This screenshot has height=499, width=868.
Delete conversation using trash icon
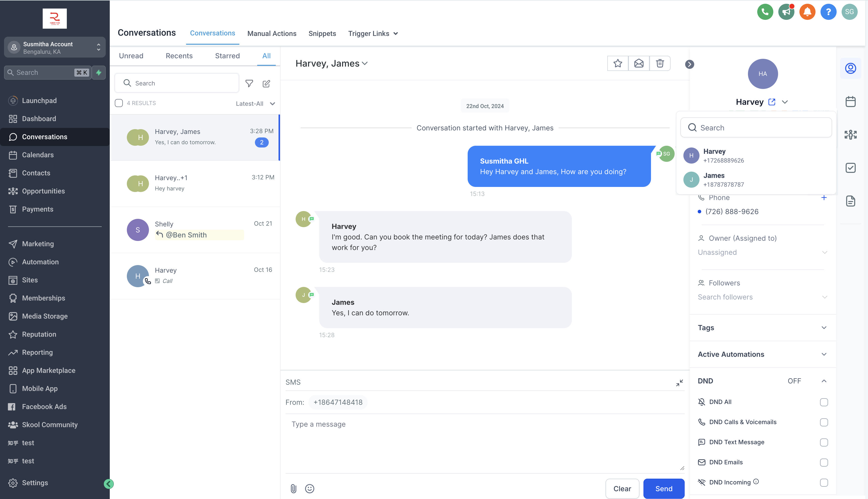[x=660, y=63]
